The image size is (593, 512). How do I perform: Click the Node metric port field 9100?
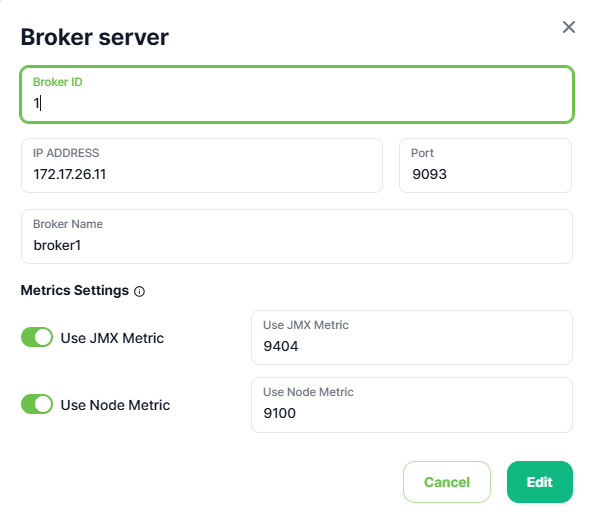click(x=412, y=405)
